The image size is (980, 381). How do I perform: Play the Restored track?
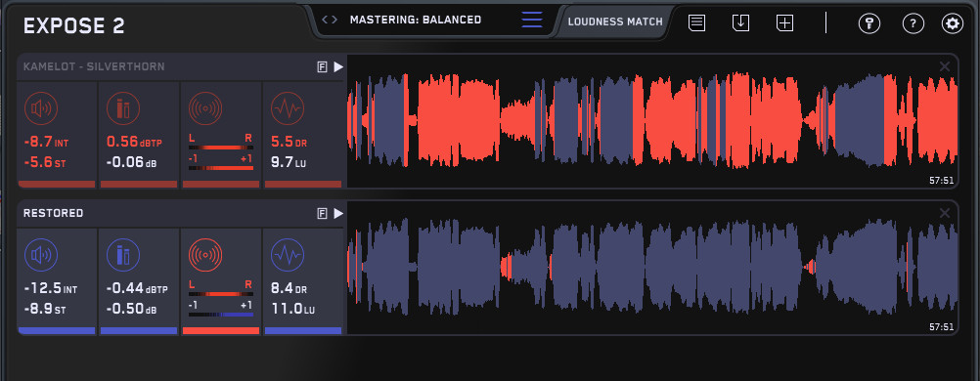pos(338,214)
